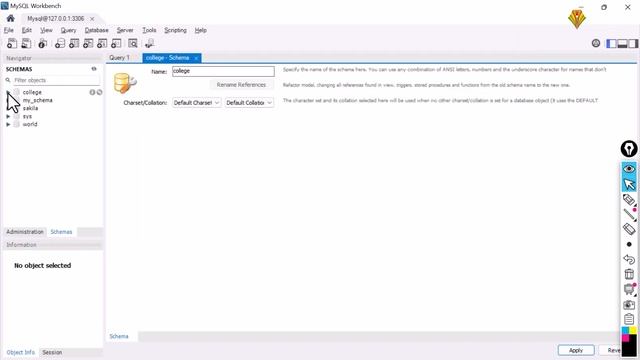
Task: Toggle the bottom output panel view
Action: click(x=622, y=43)
